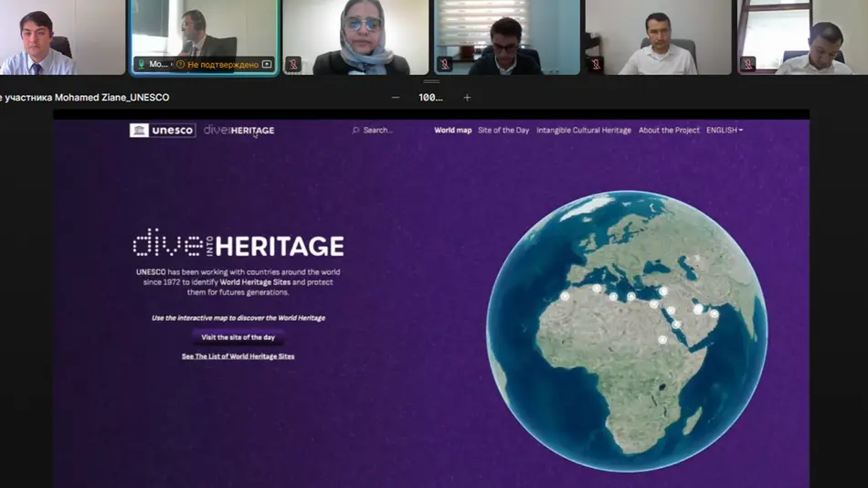Click the search magnifier icon
This screenshot has height=488, width=868.
355,131
